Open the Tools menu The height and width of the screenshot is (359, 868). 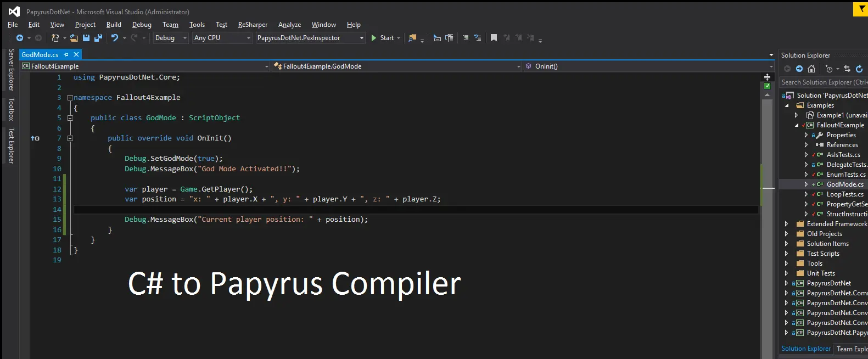click(197, 25)
